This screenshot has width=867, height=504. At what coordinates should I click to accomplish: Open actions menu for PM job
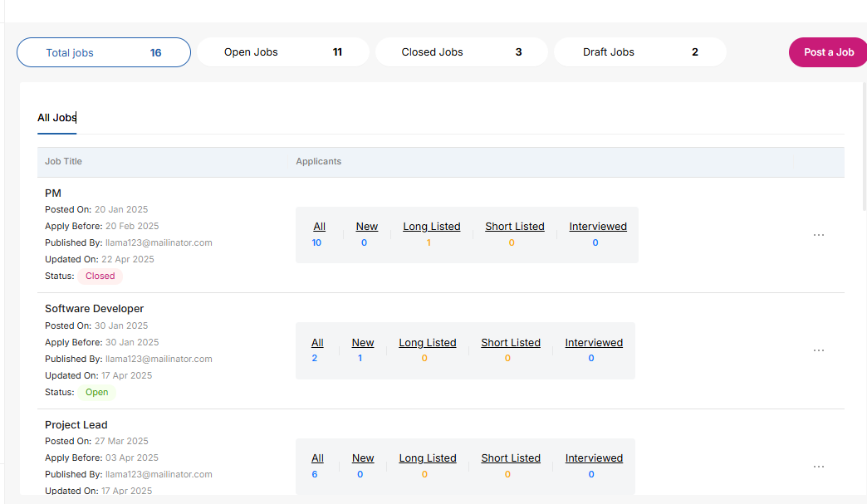pos(818,235)
